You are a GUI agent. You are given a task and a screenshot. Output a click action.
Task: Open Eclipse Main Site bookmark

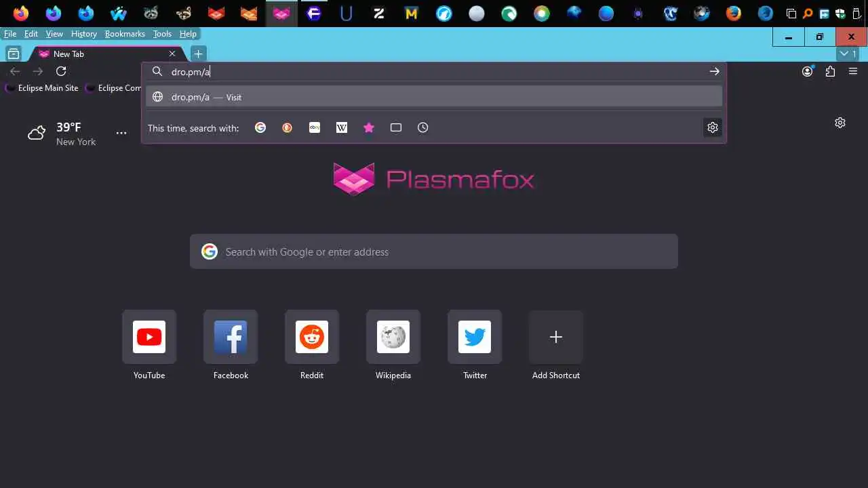coord(42,88)
